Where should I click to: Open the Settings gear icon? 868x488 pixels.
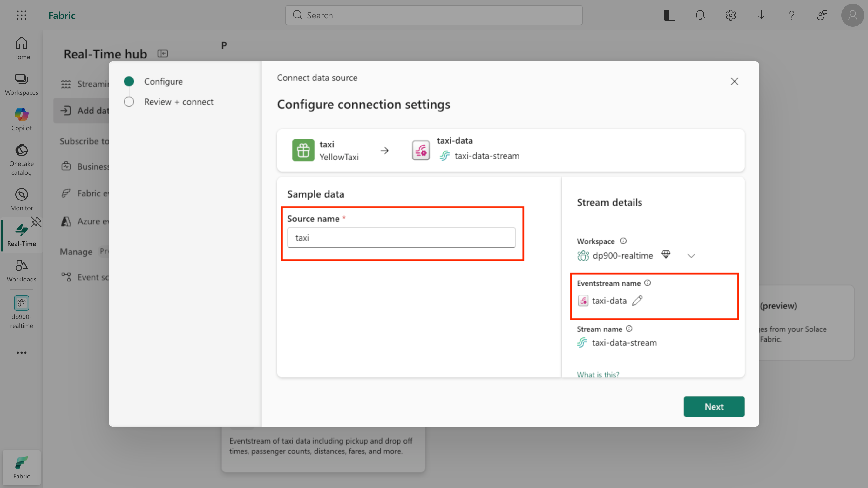[x=730, y=15]
